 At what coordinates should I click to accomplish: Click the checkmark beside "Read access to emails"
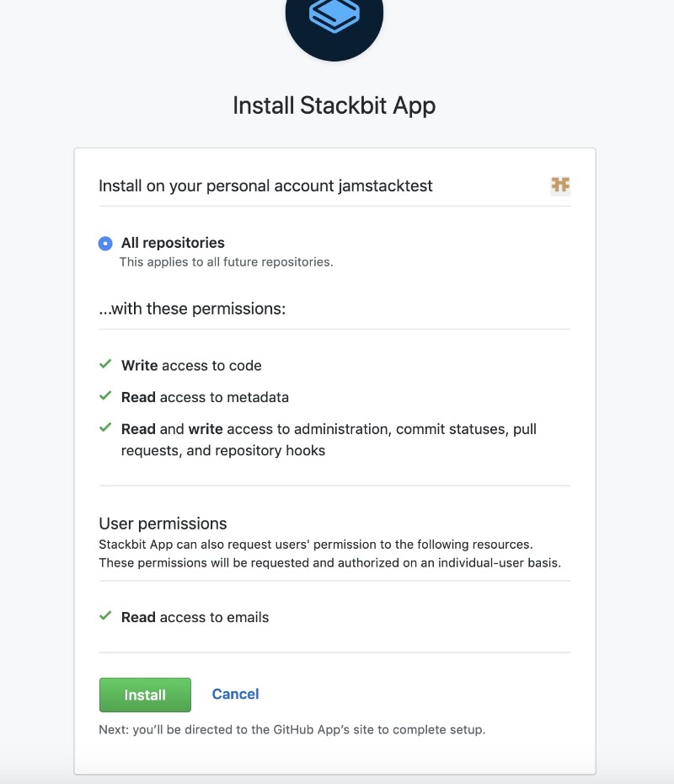[x=104, y=616]
